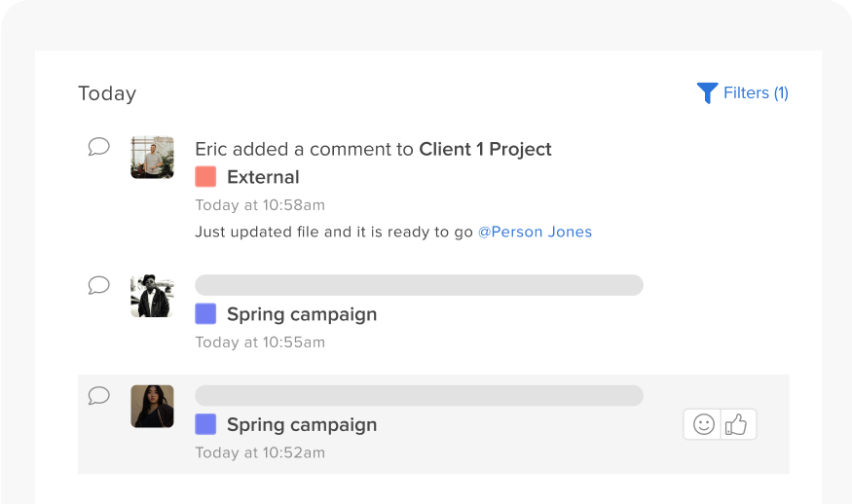Click the comment bubble icon for the 10:52am entry
Viewport: 852px width, 504px height.
click(99, 395)
